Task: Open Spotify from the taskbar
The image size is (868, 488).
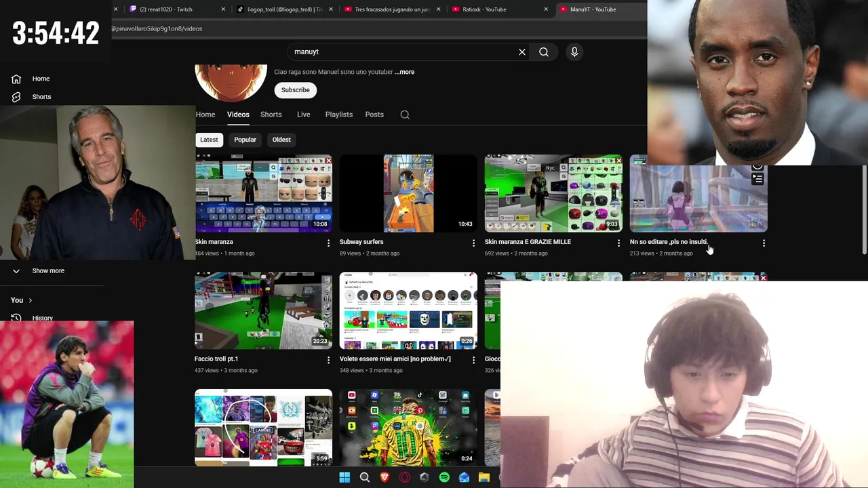Action: click(444, 477)
